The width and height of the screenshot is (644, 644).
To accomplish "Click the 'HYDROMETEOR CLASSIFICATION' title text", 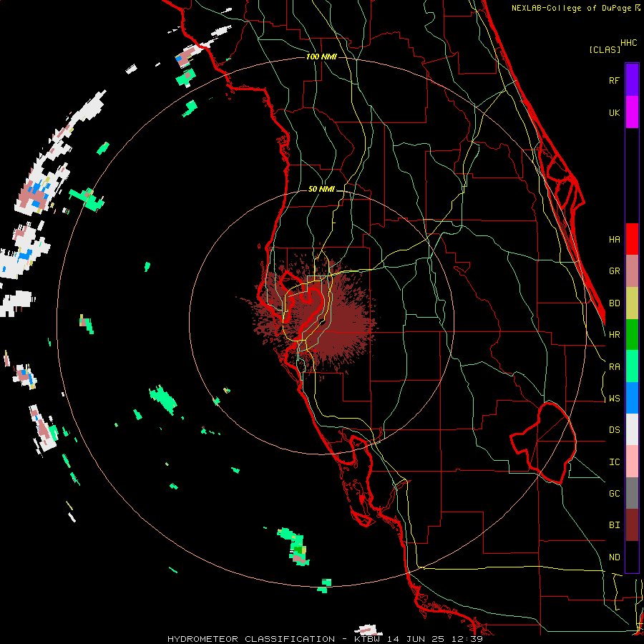I will [x=251, y=639].
